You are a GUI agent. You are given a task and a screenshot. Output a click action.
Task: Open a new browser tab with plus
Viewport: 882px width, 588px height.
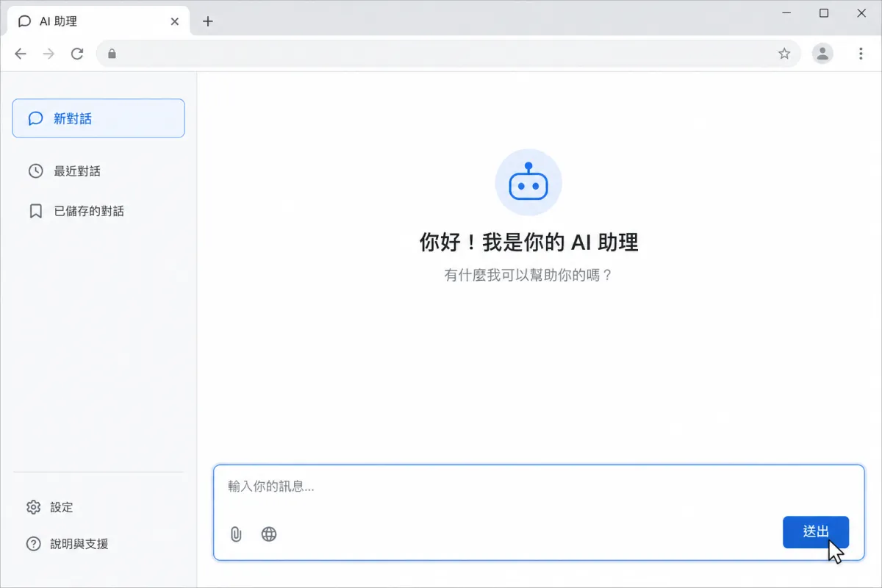[208, 21]
